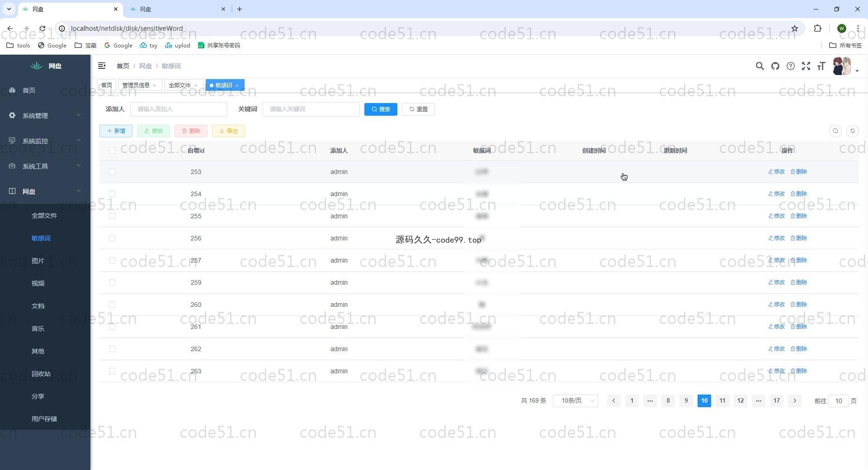This screenshot has height=470, width=868.
Task: Tick the checkbox for row 259
Action: tap(112, 282)
